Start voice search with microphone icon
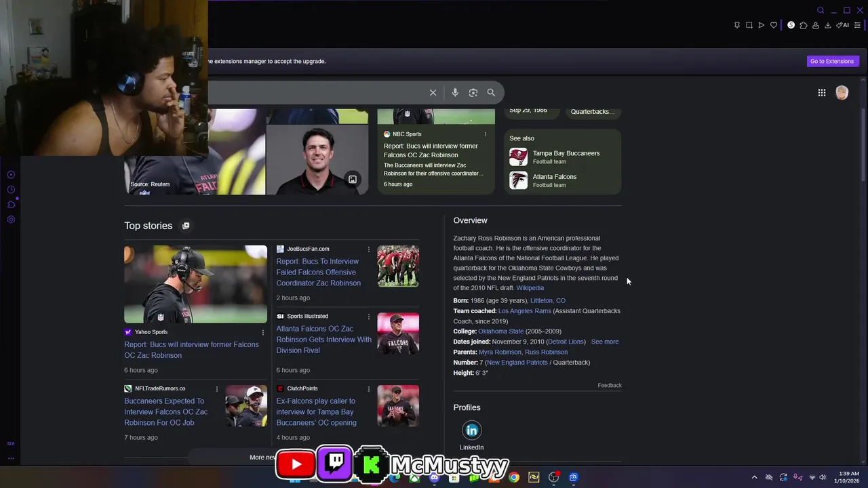This screenshot has height=488, width=868. [x=455, y=93]
